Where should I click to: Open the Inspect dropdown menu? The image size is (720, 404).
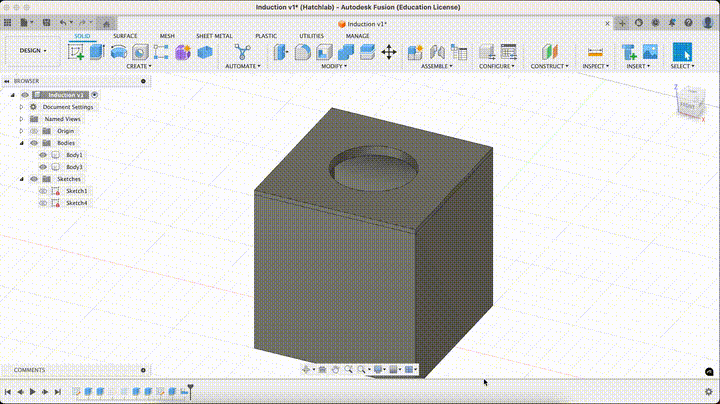596,67
